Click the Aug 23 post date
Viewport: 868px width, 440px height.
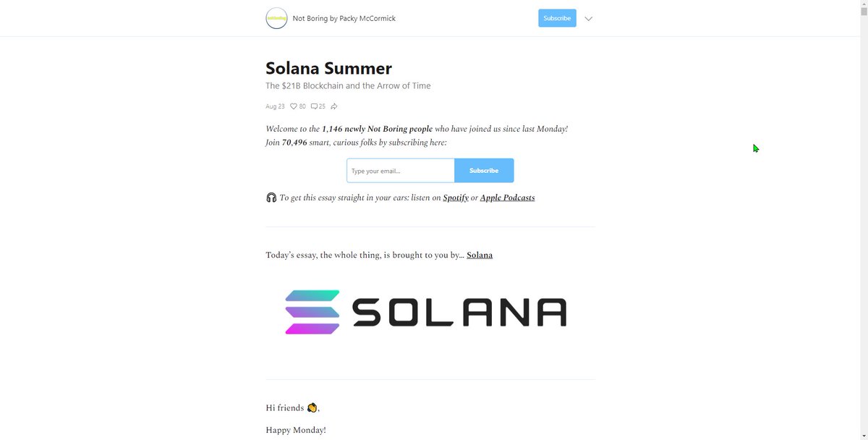[x=275, y=106]
